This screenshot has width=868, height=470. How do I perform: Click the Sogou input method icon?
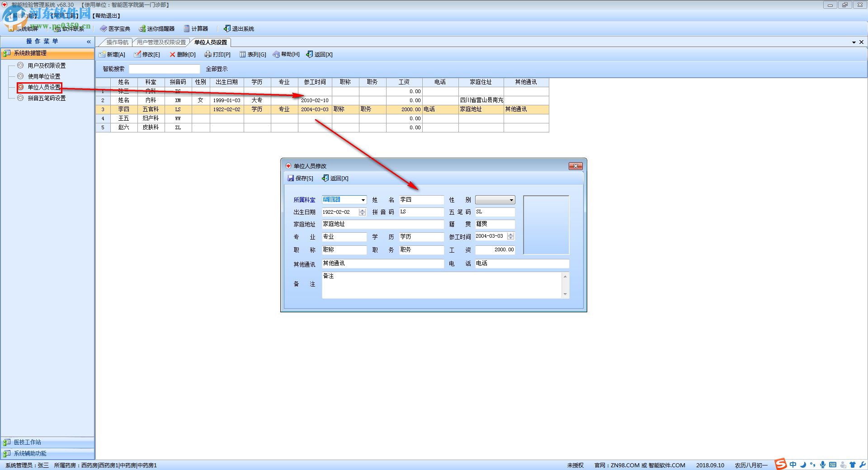781,464
